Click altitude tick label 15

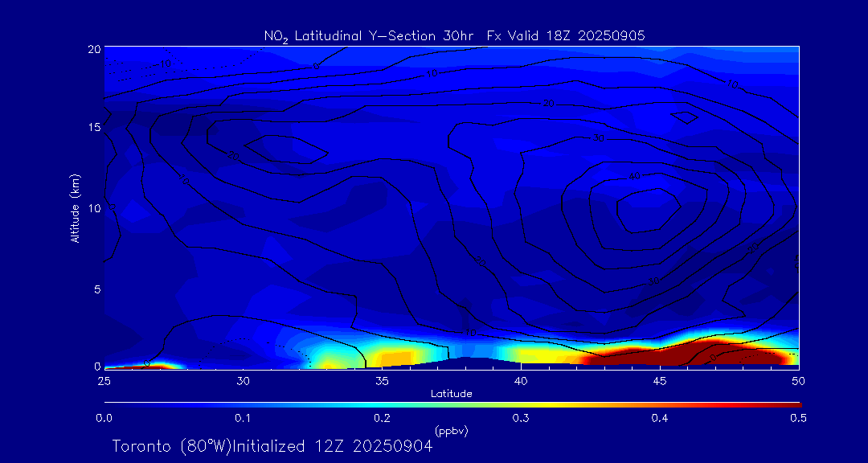[x=92, y=128]
